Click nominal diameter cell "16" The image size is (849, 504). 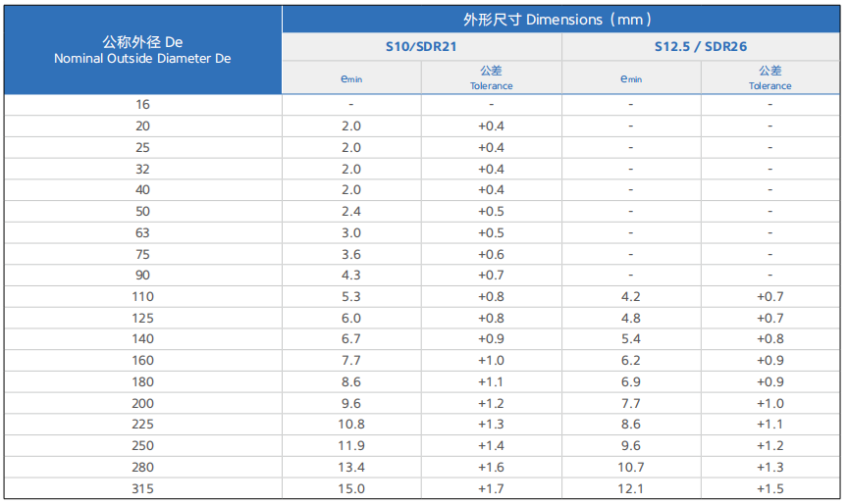click(143, 104)
